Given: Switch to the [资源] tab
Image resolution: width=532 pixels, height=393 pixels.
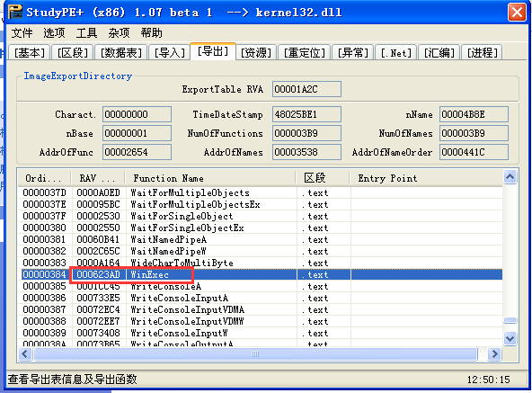Looking at the screenshot, I should point(256,53).
